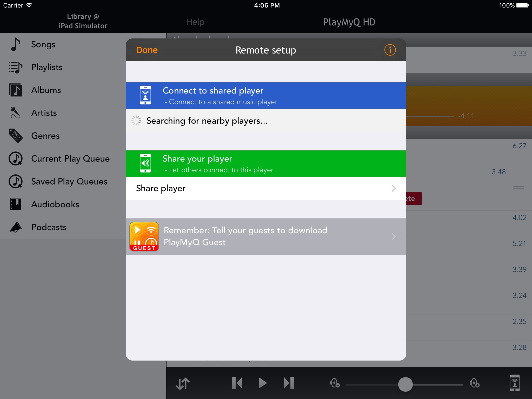This screenshot has height=399, width=532.
Task: Open the Help link in header
Action: point(195,22)
